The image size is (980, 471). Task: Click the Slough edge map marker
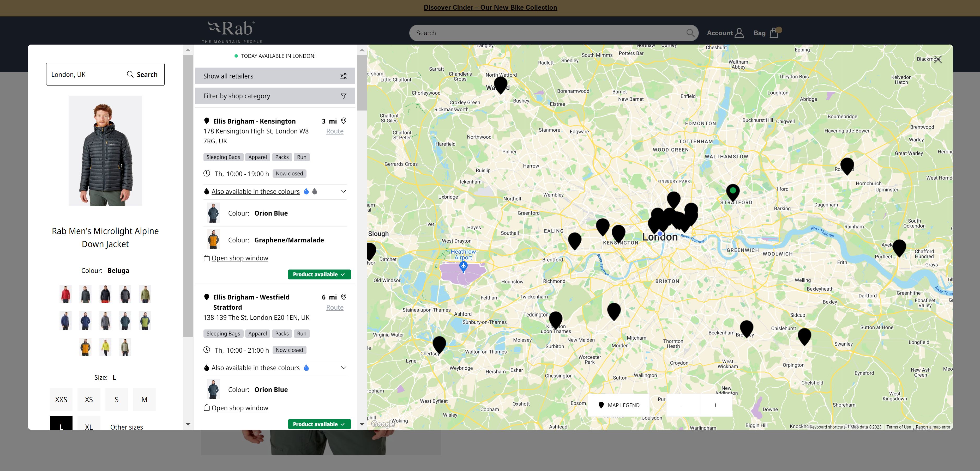pos(371,251)
